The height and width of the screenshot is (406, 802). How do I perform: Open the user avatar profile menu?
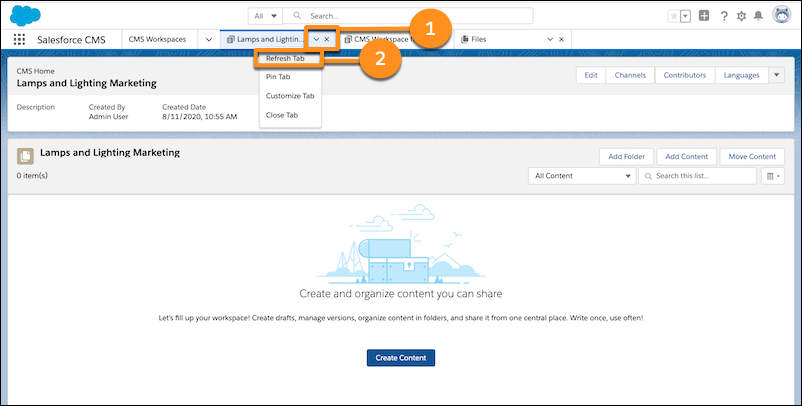pyautogui.click(x=782, y=15)
